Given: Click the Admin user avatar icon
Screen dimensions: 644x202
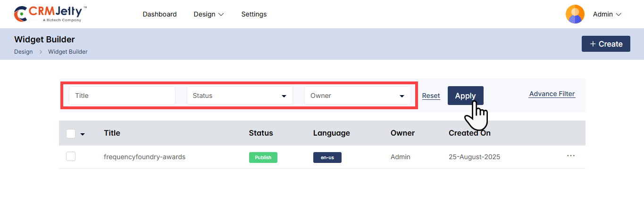Looking at the screenshot, I should 575,14.
